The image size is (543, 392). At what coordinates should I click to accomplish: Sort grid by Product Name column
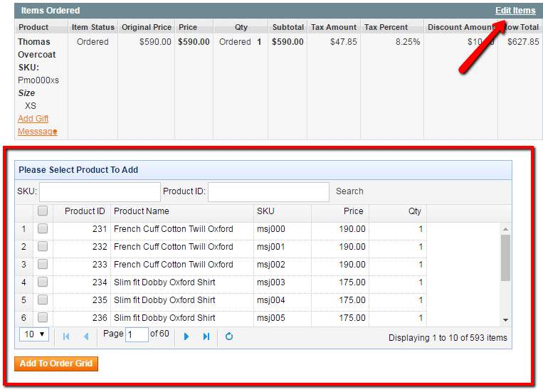[x=142, y=211]
